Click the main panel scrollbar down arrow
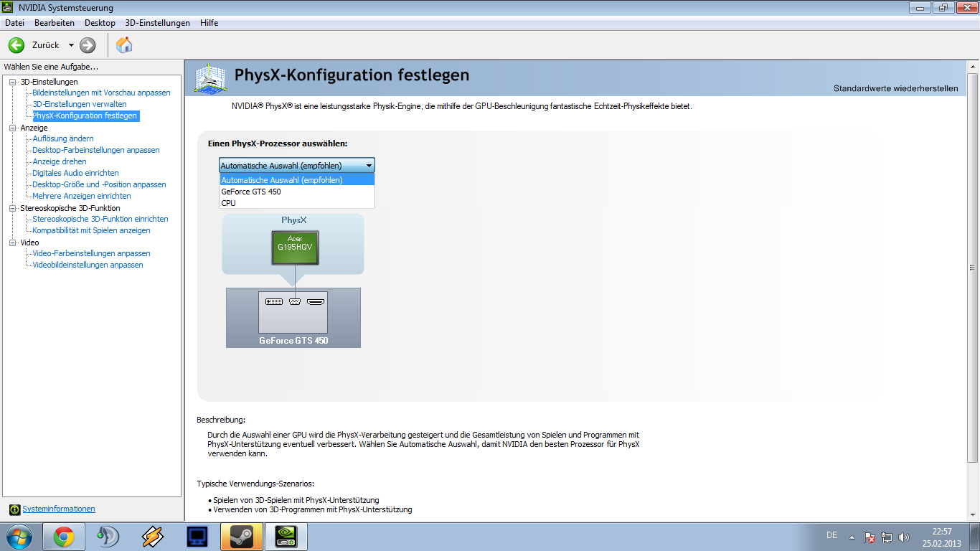Viewport: 980px width, 551px height. tap(973, 515)
